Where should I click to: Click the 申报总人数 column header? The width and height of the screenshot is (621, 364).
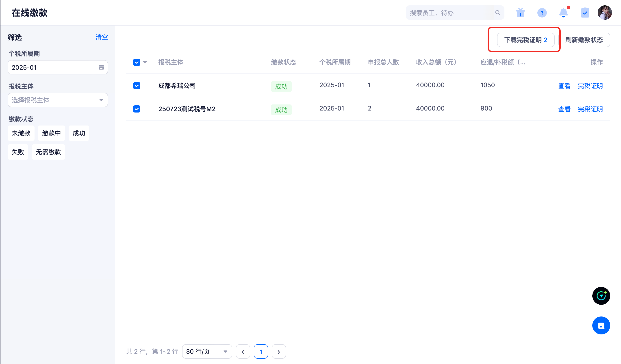pyautogui.click(x=383, y=62)
